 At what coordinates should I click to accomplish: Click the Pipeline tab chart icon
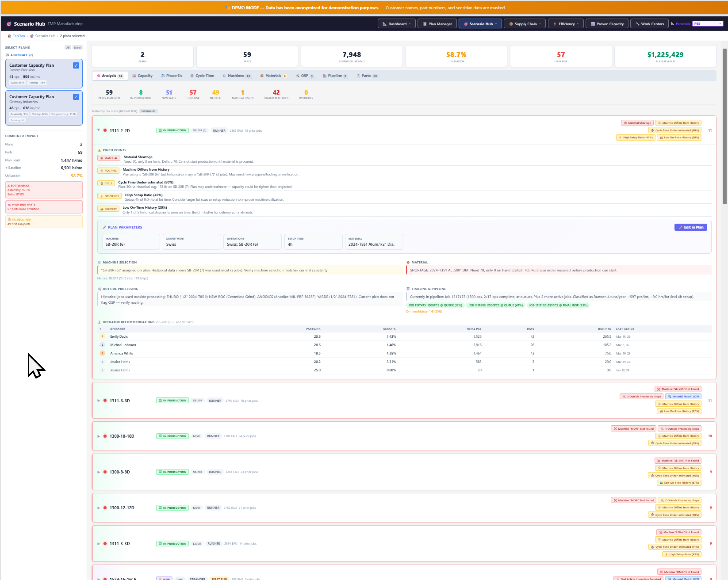325,76
